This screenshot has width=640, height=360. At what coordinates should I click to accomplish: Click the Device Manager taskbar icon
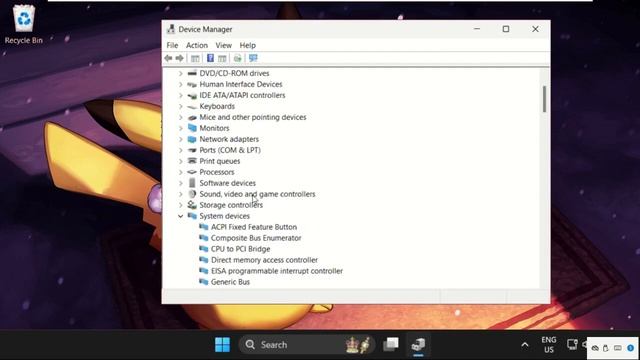(418, 345)
